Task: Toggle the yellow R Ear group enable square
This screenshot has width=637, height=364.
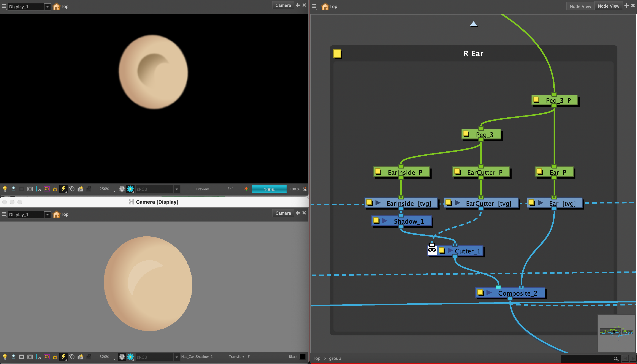Action: click(337, 54)
